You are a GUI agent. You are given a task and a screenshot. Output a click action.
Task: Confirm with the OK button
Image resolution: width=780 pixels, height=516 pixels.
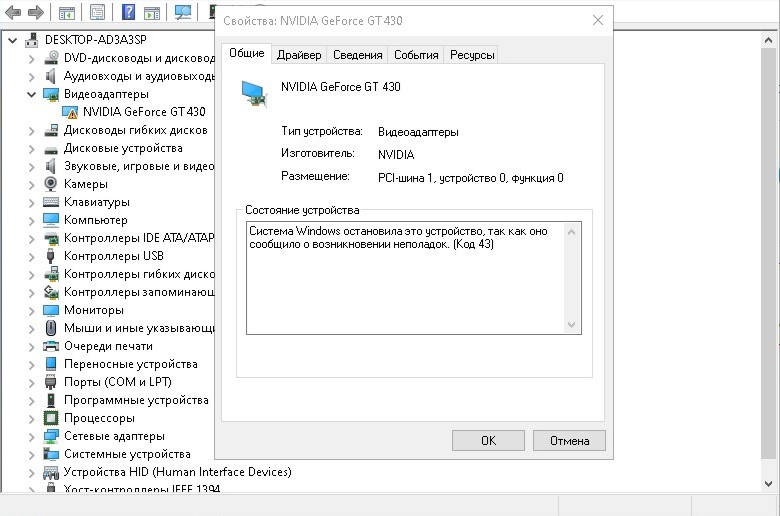488,441
